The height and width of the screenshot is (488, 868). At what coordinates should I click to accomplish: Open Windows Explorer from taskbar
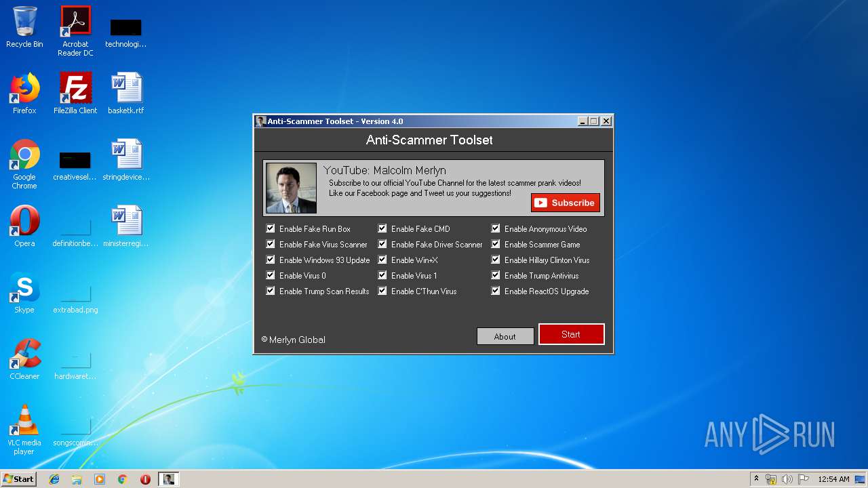point(77,479)
